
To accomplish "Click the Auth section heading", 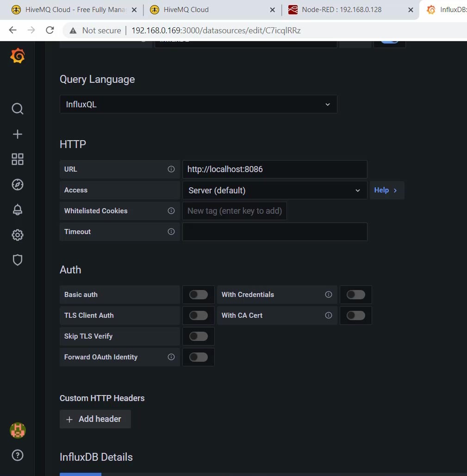I will point(70,270).
